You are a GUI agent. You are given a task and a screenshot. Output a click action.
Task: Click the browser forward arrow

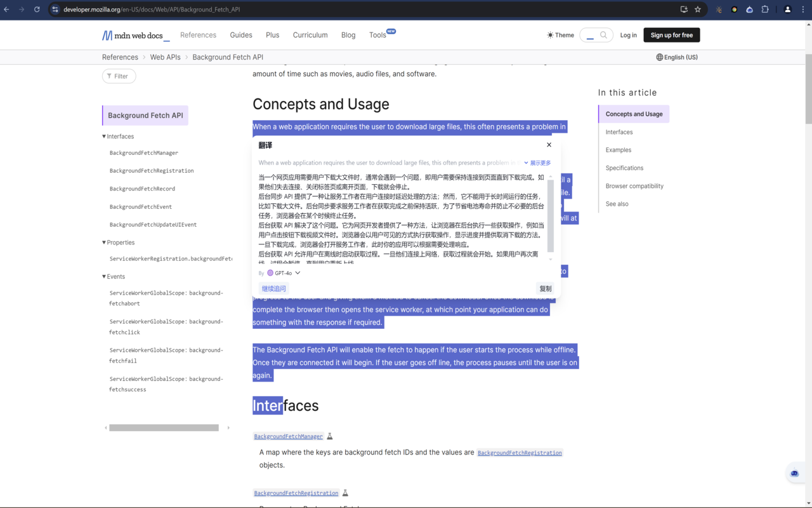tap(22, 10)
